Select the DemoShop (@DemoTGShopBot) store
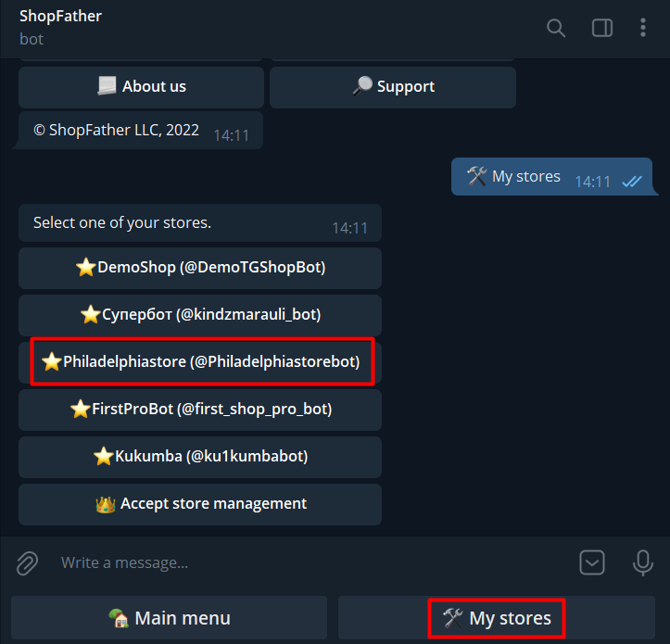Image resolution: width=670 pixels, height=644 pixels. (200, 268)
